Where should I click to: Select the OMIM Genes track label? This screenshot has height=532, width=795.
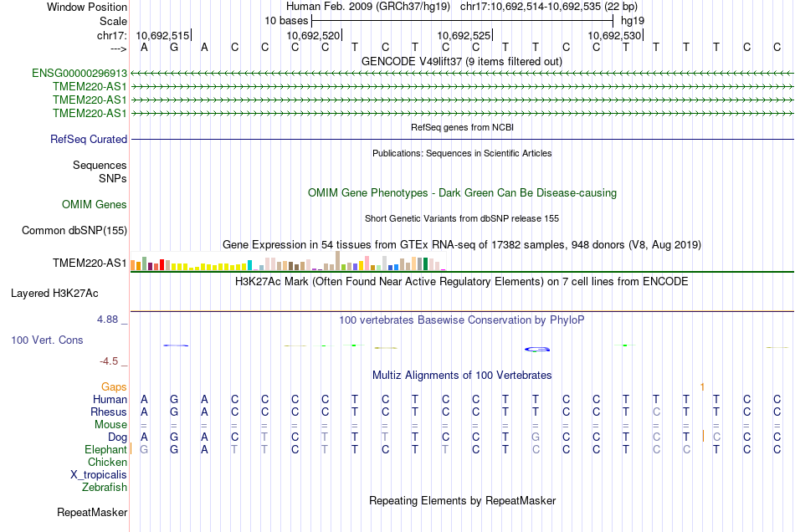95,205
